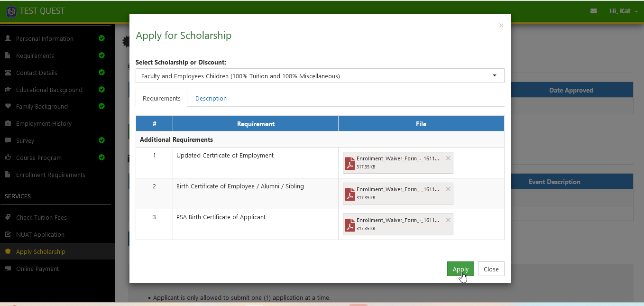Click the Requirement column header
This screenshot has height=306, width=644.
point(256,124)
